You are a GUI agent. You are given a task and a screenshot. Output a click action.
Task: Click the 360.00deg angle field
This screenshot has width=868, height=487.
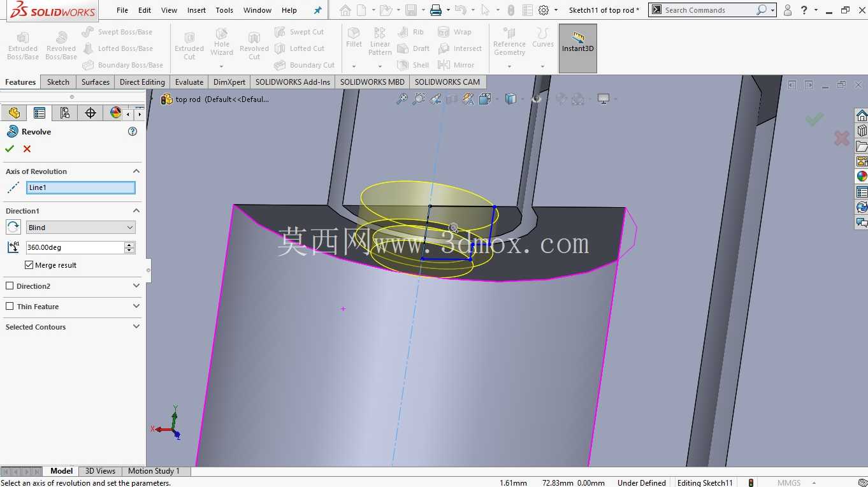(x=75, y=247)
